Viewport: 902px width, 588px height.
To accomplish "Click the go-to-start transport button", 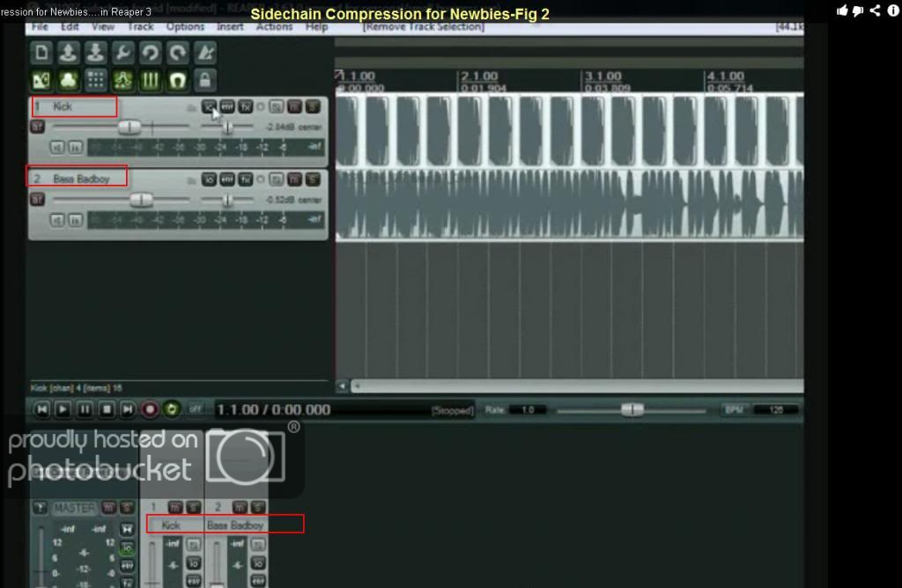I will click(42, 410).
